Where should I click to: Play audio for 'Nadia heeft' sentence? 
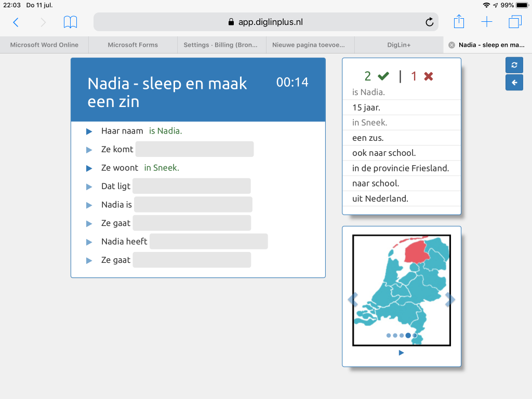pos(89,242)
